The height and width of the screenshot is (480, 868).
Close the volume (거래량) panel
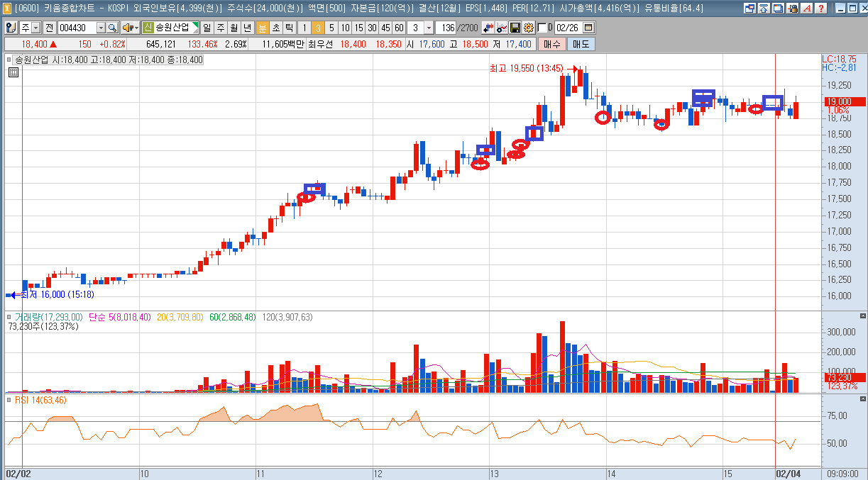[863, 316]
